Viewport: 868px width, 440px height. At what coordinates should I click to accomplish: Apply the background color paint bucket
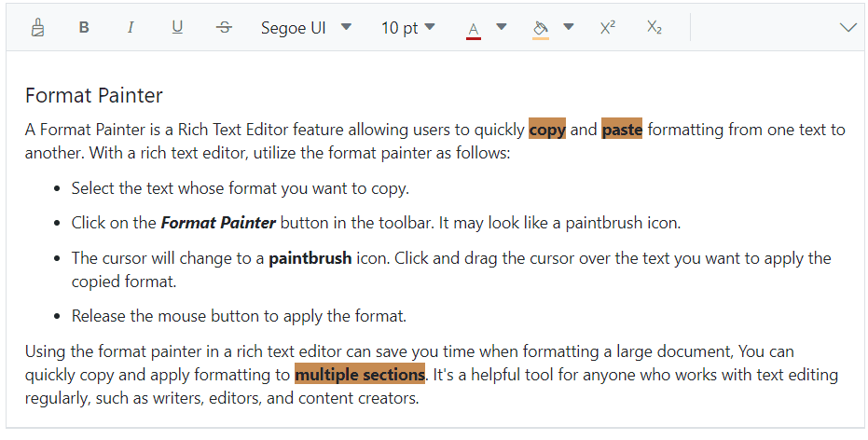click(540, 29)
